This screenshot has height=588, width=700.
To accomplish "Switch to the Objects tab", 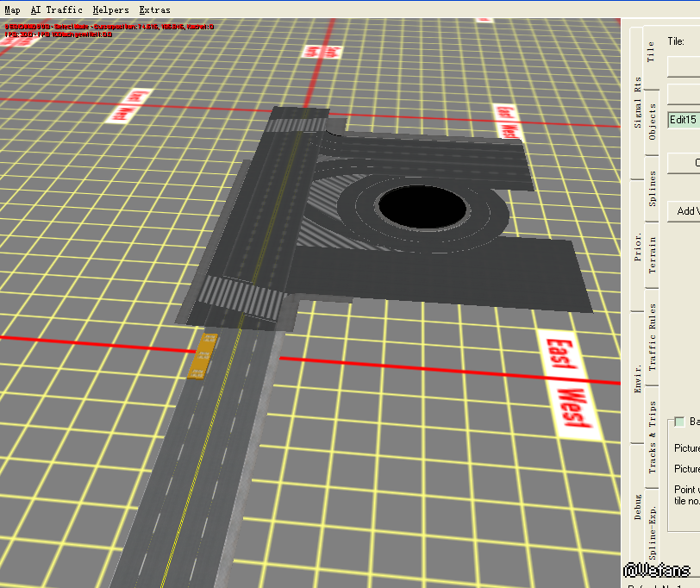I will pyautogui.click(x=652, y=122).
